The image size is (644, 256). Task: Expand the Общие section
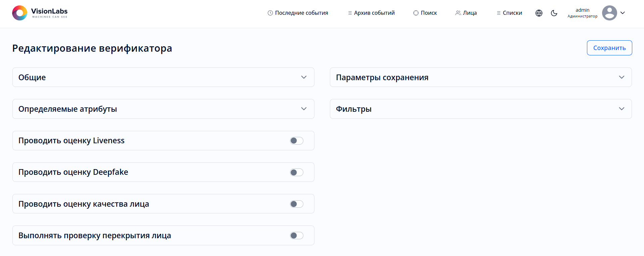(x=304, y=77)
